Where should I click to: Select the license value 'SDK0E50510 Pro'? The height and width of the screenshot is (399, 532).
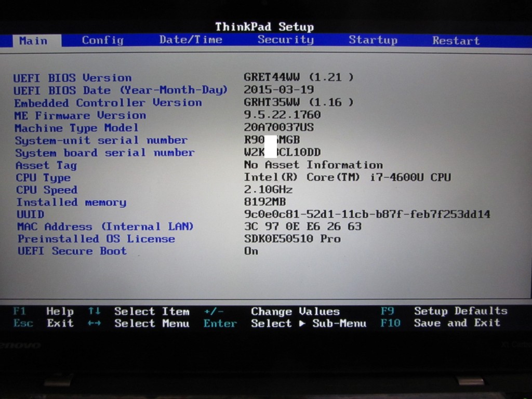pos(292,238)
